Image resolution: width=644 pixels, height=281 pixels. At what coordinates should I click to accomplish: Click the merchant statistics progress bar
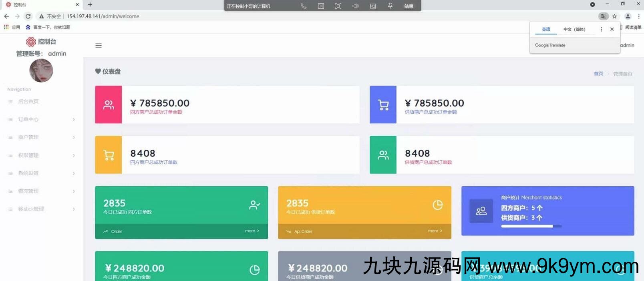point(531,226)
